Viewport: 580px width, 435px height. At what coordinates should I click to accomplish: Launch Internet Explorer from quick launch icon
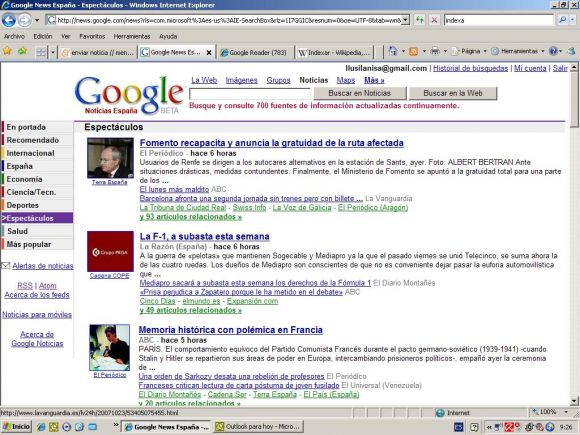(x=41, y=427)
